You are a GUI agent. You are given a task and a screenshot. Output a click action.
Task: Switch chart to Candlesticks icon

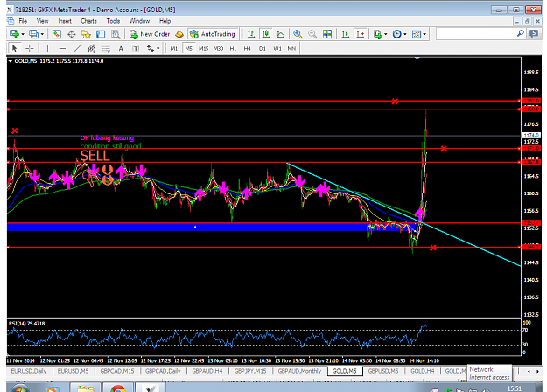coord(266,34)
